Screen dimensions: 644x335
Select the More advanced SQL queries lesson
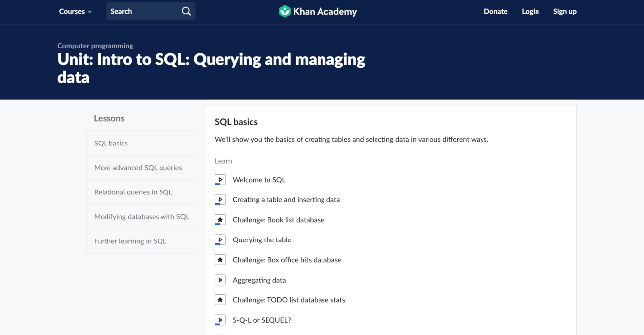coord(138,167)
